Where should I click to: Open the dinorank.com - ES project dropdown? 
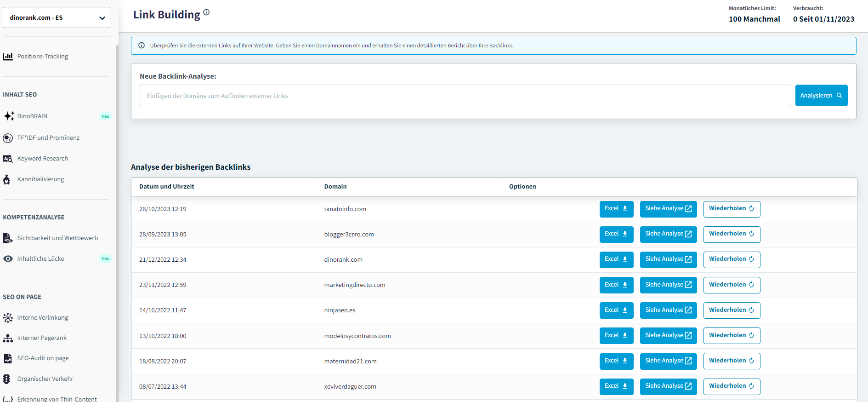(57, 18)
